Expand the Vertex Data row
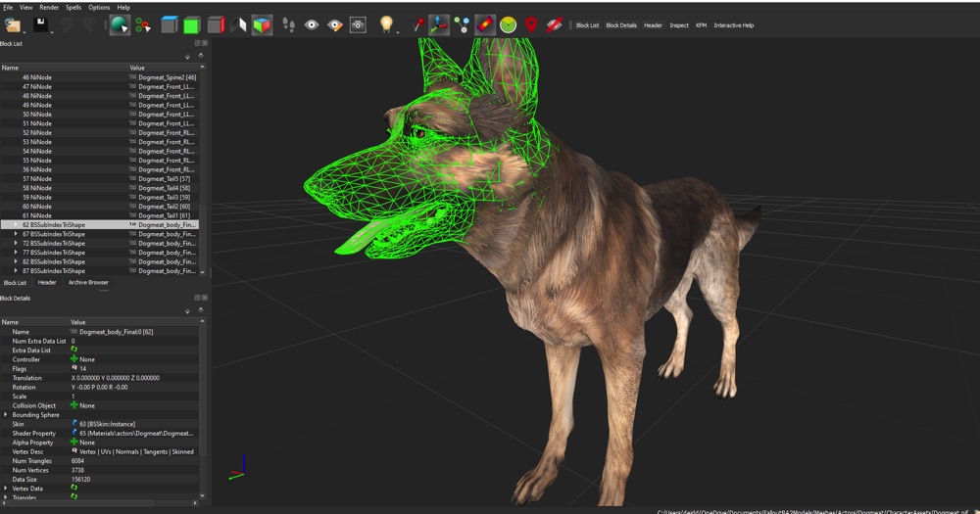This screenshot has height=514, width=980. pos(6,489)
